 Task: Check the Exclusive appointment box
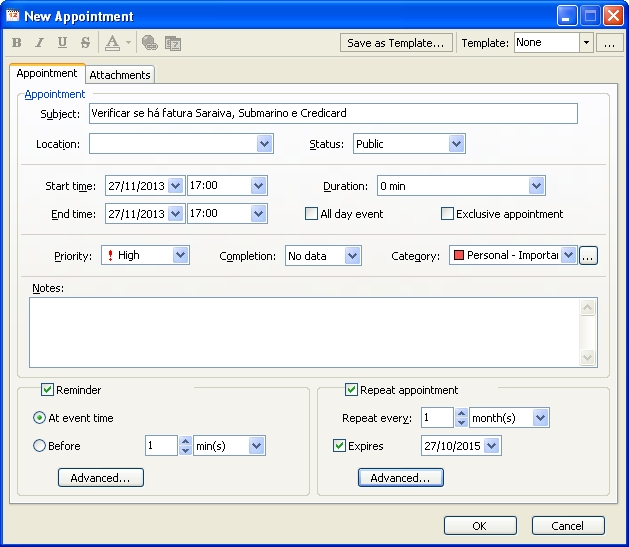pos(447,214)
